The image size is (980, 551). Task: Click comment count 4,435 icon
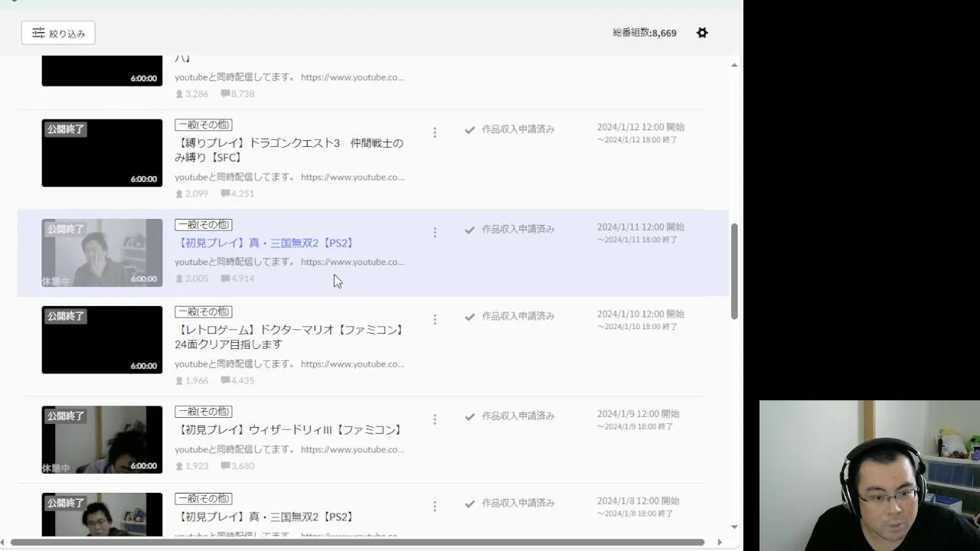[x=225, y=380]
